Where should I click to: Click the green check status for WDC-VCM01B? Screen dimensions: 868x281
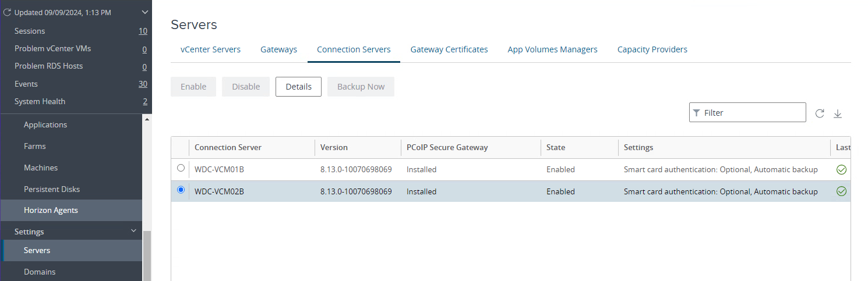pos(841,170)
